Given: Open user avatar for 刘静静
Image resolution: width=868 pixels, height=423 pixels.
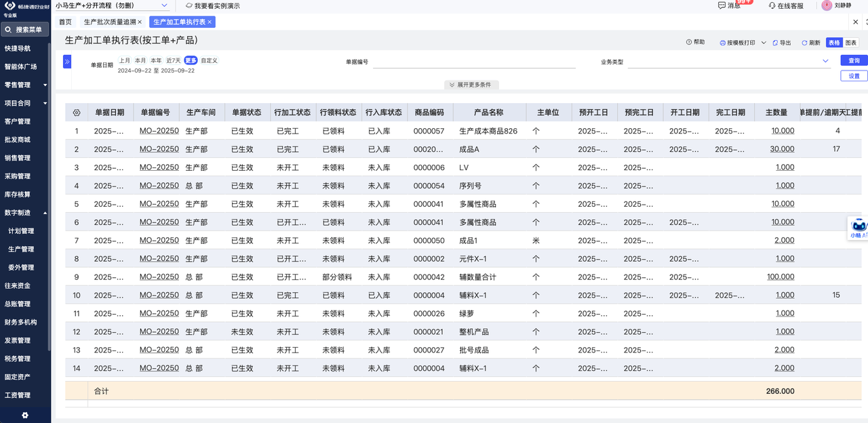Looking at the screenshot, I should (827, 5).
